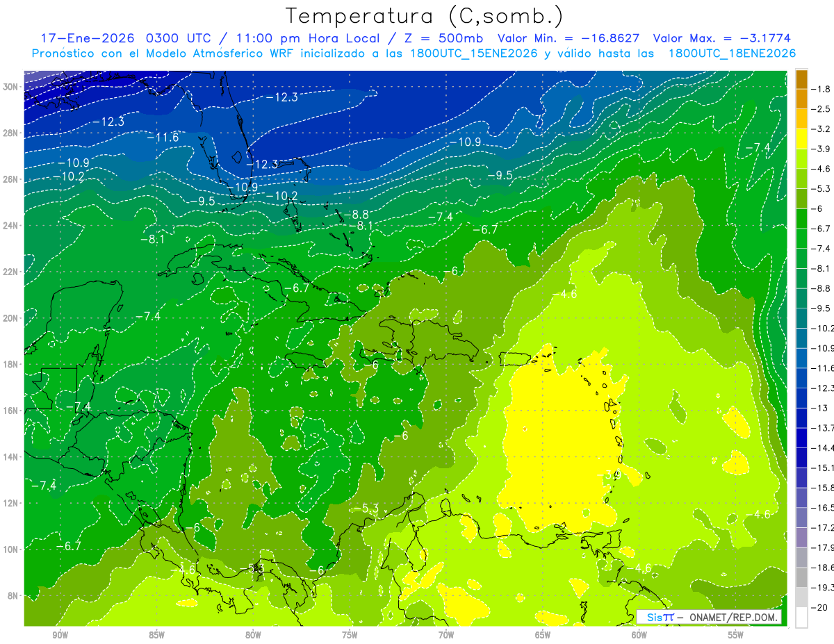Click the -14.4 colorbar legend value

(x=824, y=447)
